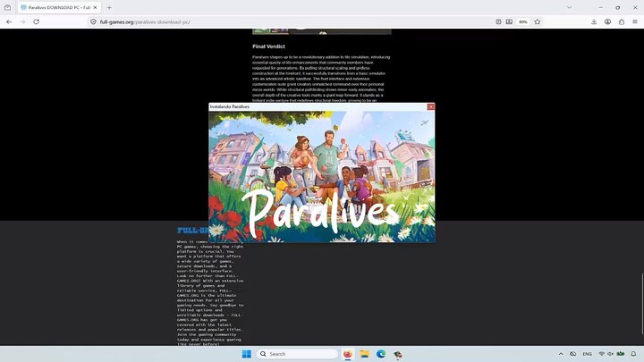The image size is (644, 362).
Task: Open the Wi-Fi network tray icon
Action: 602,354
